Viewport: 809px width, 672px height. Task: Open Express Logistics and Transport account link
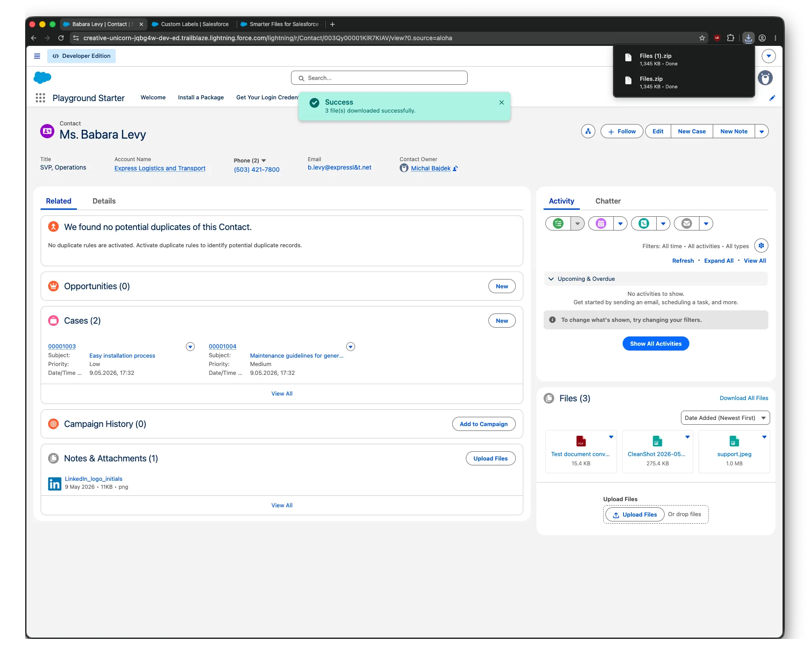coord(160,168)
